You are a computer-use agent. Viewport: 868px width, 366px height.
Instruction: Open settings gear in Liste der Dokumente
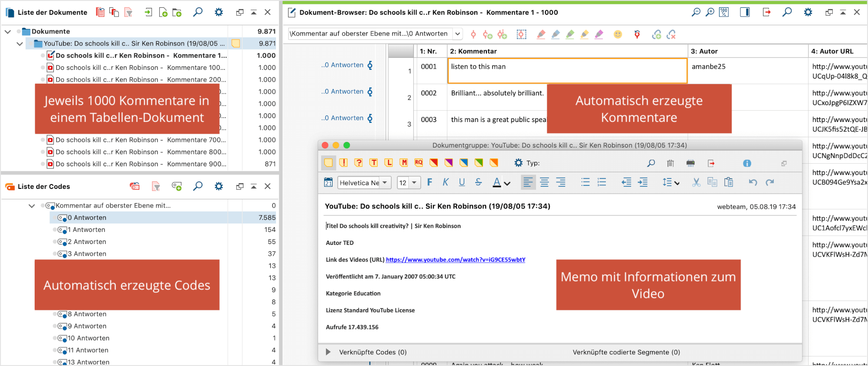219,12
